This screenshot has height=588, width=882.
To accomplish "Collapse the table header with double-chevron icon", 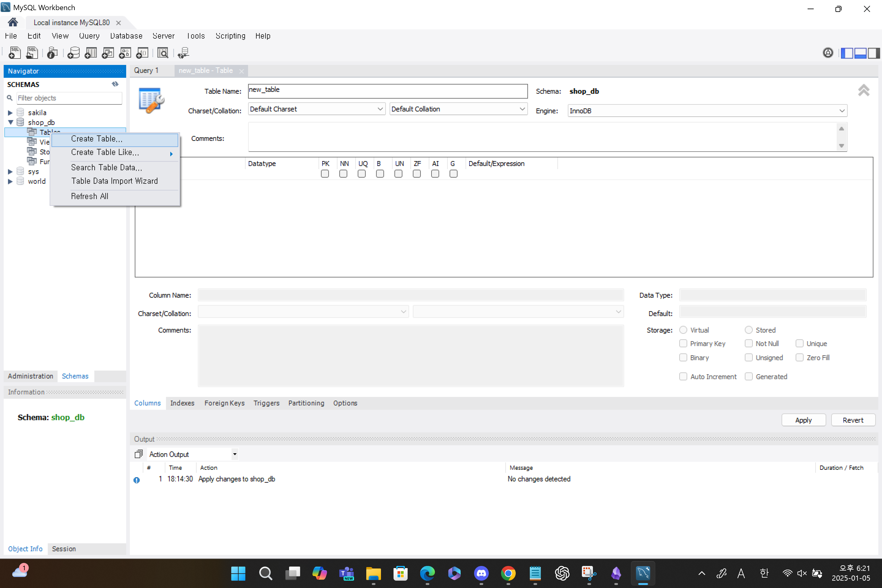I will click(x=864, y=90).
